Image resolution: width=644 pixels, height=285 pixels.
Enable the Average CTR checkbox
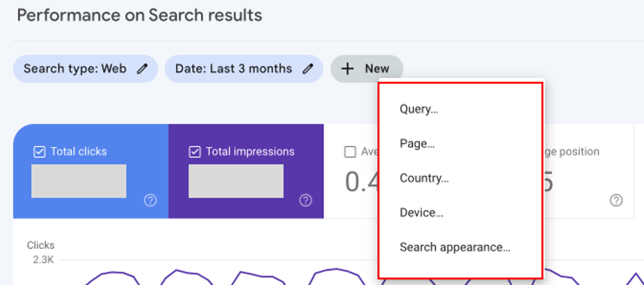351,152
